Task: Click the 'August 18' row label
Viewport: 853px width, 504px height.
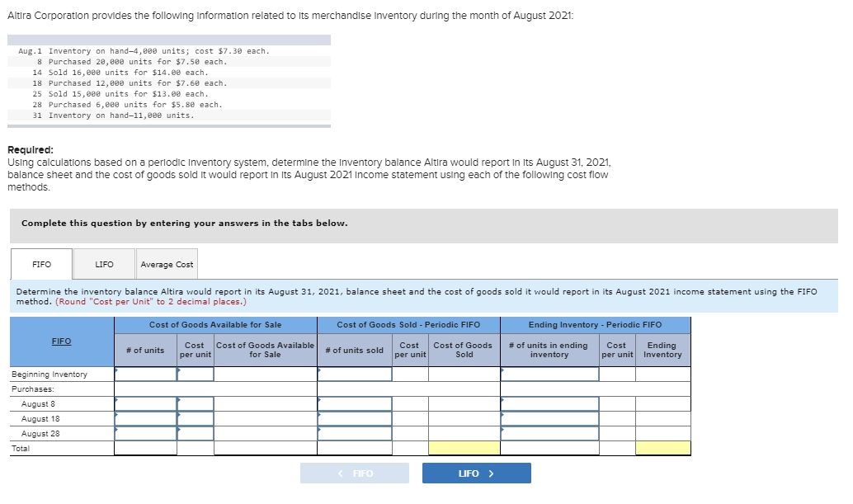Action: pos(40,419)
